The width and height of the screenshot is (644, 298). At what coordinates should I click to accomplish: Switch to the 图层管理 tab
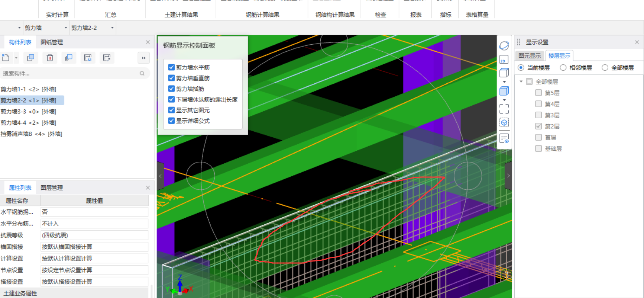[52, 188]
